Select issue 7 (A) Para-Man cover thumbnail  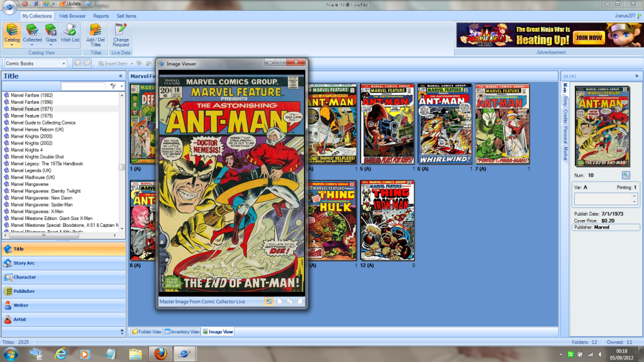pyautogui.click(x=502, y=124)
